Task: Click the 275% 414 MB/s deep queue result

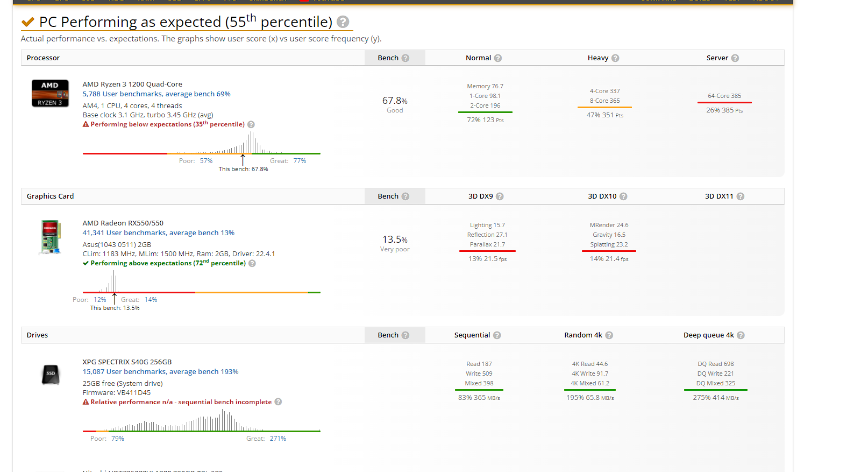Action: [x=715, y=398]
